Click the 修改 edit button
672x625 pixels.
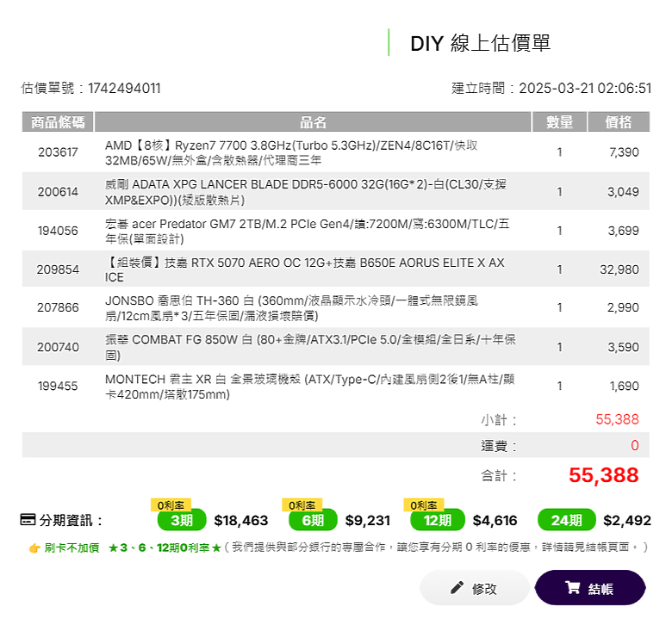pyautogui.click(x=475, y=587)
